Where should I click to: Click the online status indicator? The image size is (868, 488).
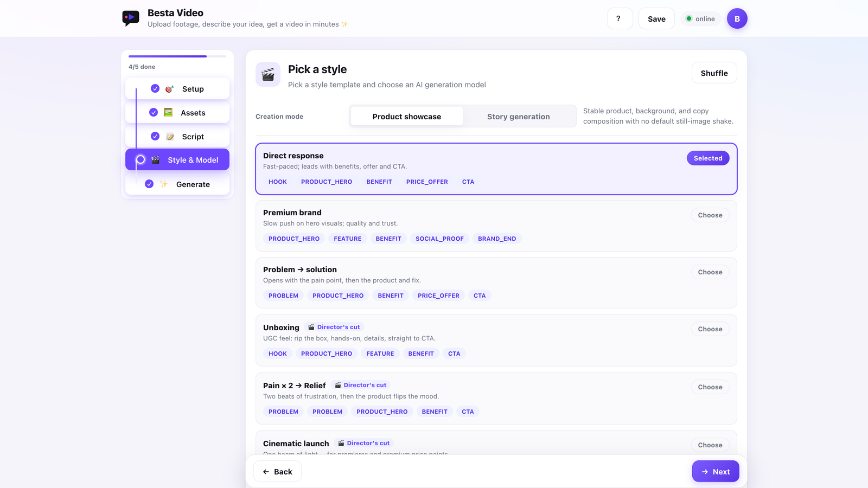pos(700,18)
